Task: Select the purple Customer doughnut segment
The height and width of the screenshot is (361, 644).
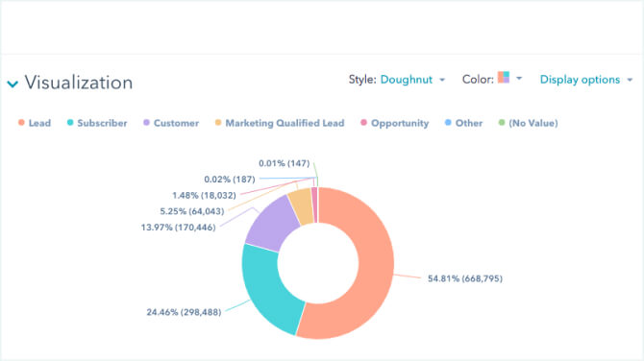Action: click(x=271, y=225)
